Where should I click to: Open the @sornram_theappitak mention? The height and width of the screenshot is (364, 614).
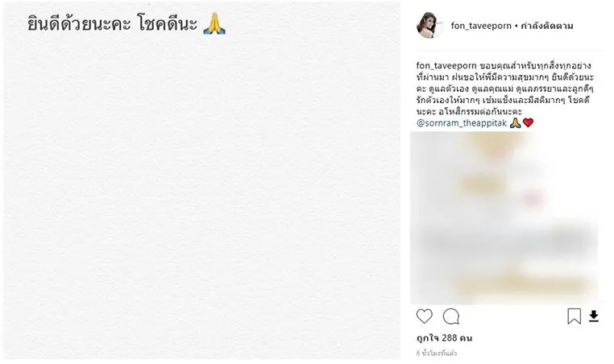(462, 123)
